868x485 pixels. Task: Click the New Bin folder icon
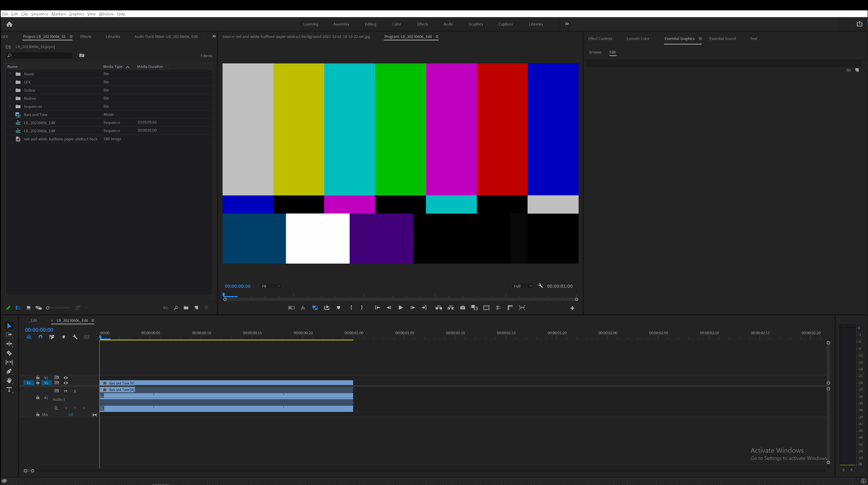tap(186, 308)
